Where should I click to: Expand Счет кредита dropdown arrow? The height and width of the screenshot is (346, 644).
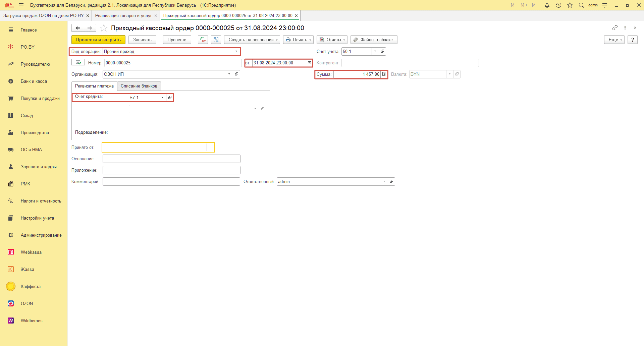[x=162, y=98]
